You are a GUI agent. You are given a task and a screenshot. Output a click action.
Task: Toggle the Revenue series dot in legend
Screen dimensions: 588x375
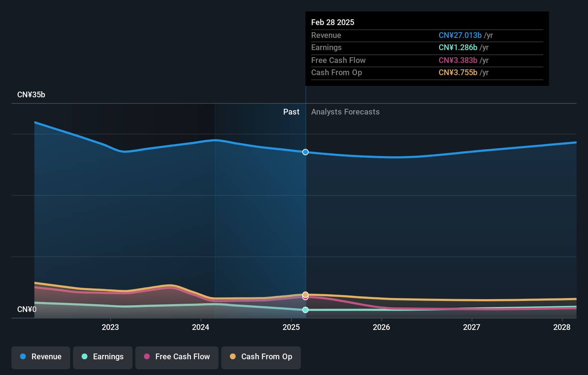click(23, 357)
